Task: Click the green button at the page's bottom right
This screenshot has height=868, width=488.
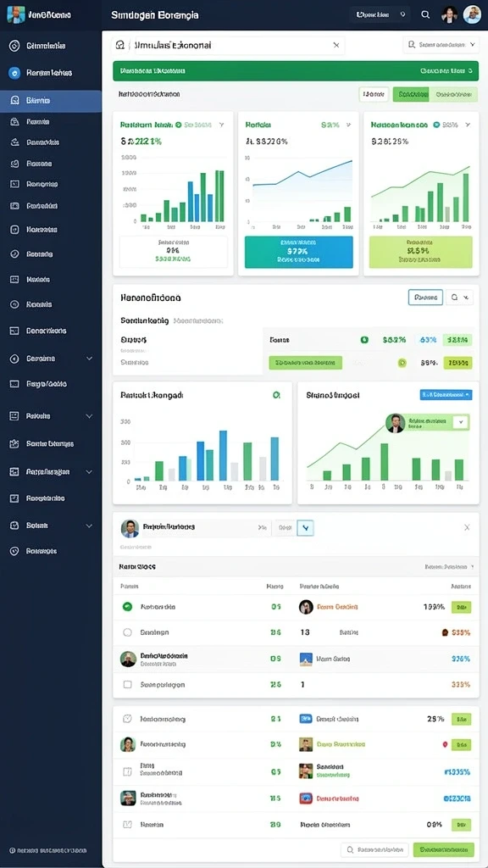Action: tap(444, 849)
